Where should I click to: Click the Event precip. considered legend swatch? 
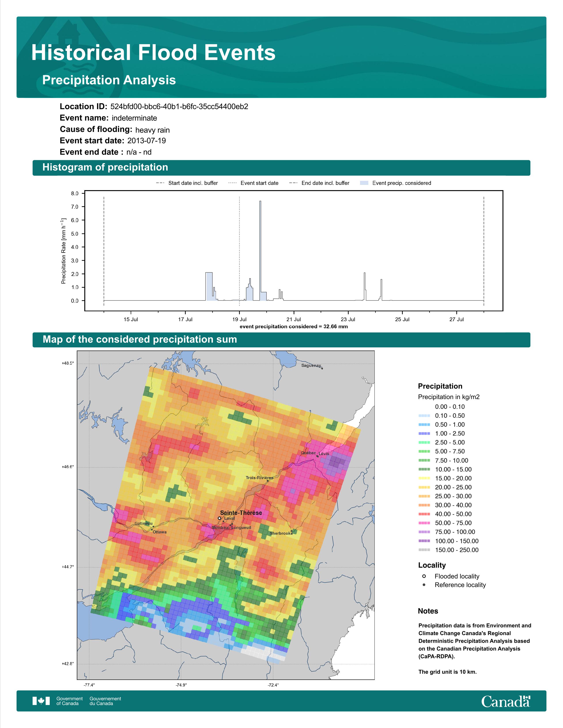point(364,183)
